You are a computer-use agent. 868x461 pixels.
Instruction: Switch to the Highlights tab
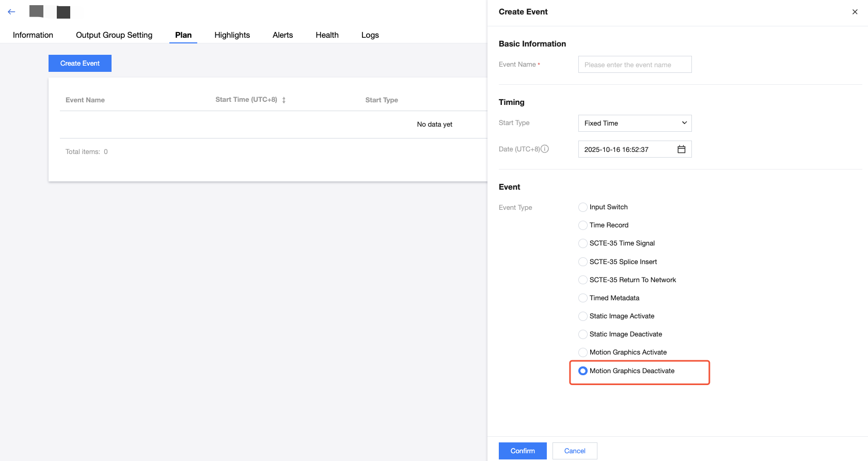pyautogui.click(x=232, y=35)
